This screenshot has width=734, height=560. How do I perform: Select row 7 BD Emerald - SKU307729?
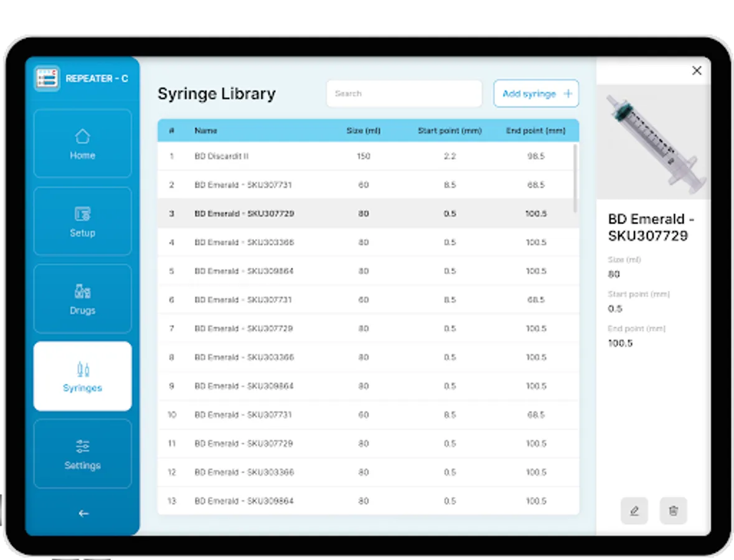(368, 329)
